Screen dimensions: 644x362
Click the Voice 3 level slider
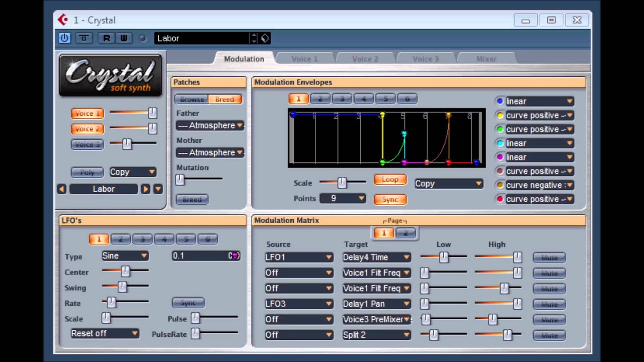pos(133,144)
